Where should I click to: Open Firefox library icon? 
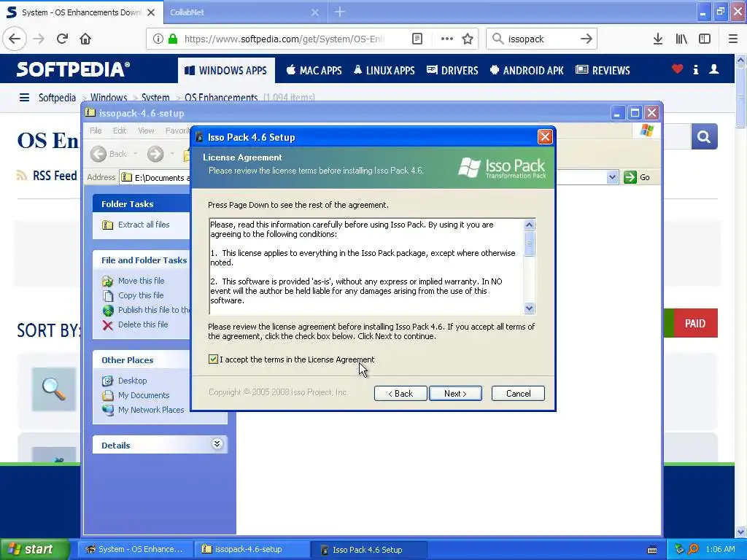[681, 39]
